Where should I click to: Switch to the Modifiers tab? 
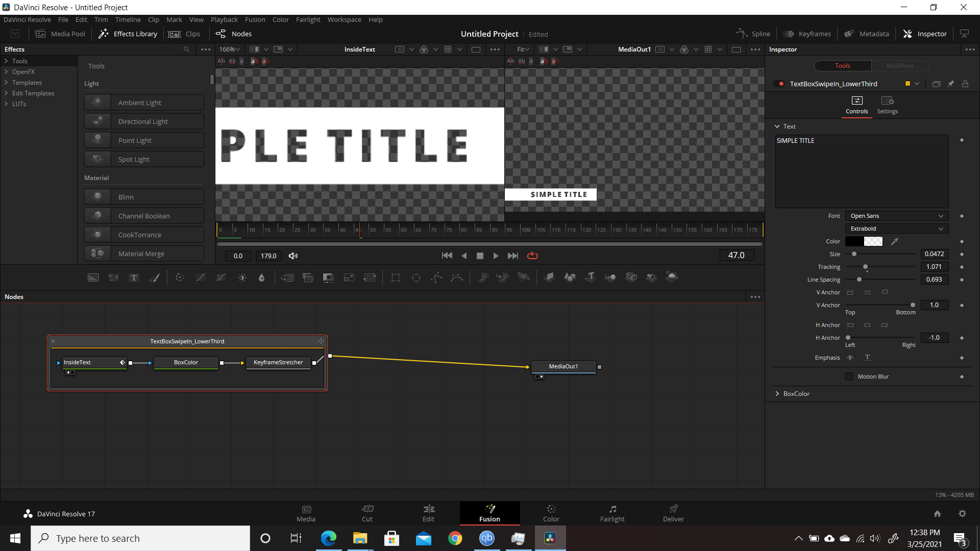(899, 66)
